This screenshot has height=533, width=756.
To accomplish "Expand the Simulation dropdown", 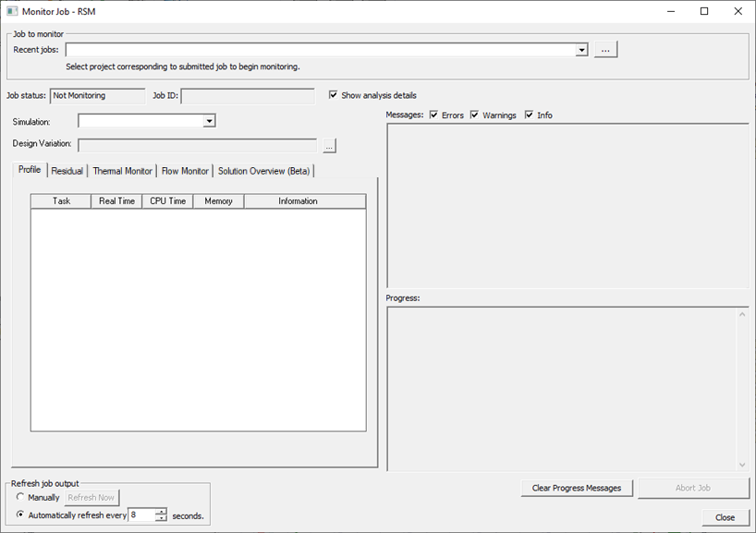I will pos(210,120).
